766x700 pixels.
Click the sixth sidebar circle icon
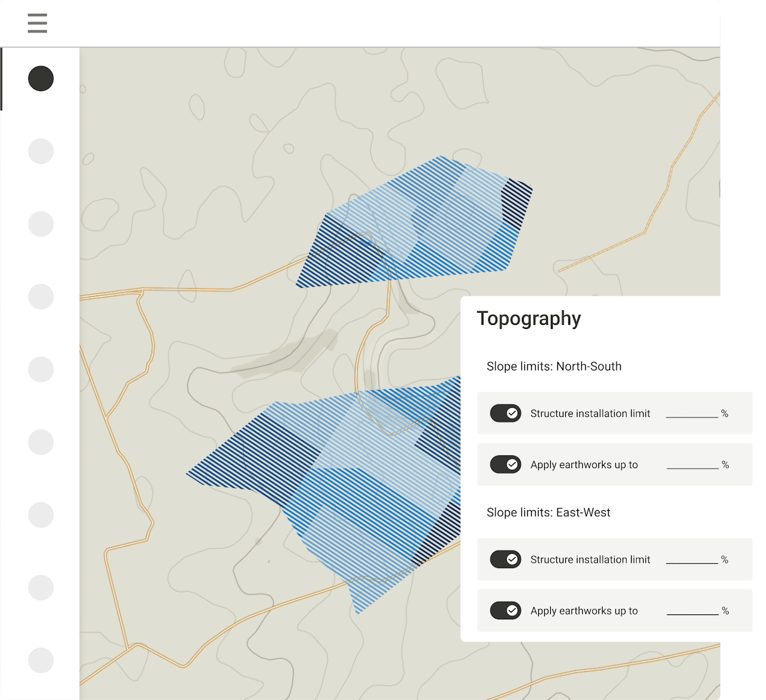point(41,442)
